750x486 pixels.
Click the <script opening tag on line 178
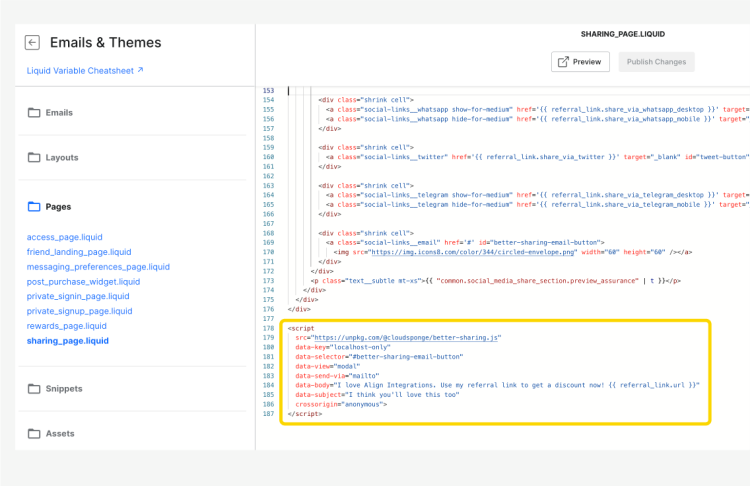[301, 328]
